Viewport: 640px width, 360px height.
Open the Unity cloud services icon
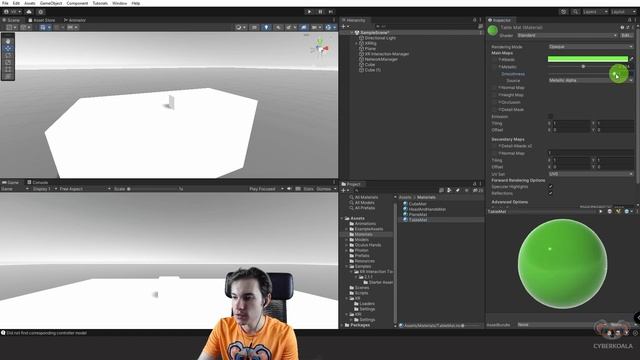pyautogui.click(x=29, y=12)
